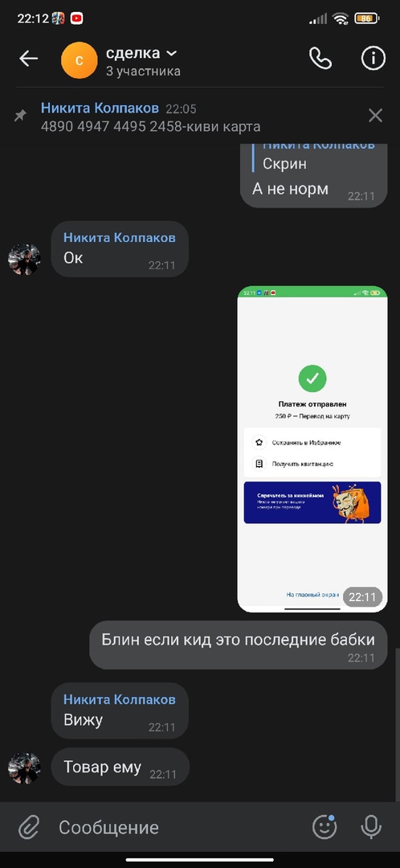Tap the back arrow icon
The image size is (400, 868).
28,59
